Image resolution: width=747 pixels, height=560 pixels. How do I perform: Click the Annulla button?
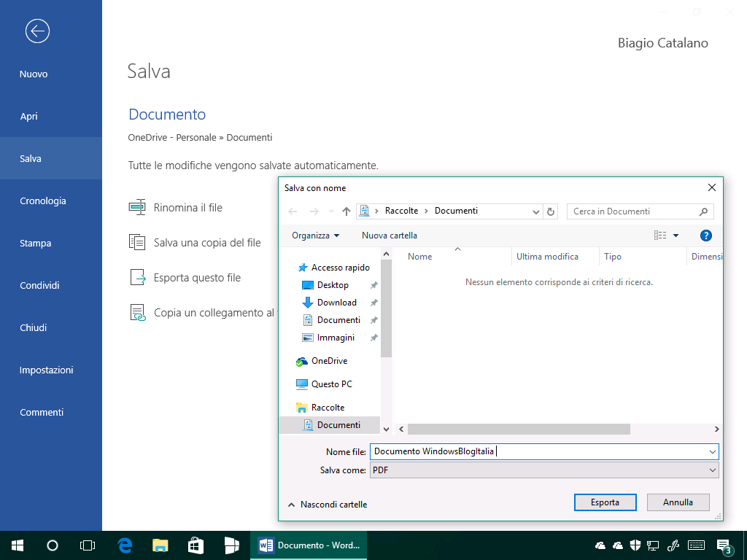pyautogui.click(x=678, y=502)
